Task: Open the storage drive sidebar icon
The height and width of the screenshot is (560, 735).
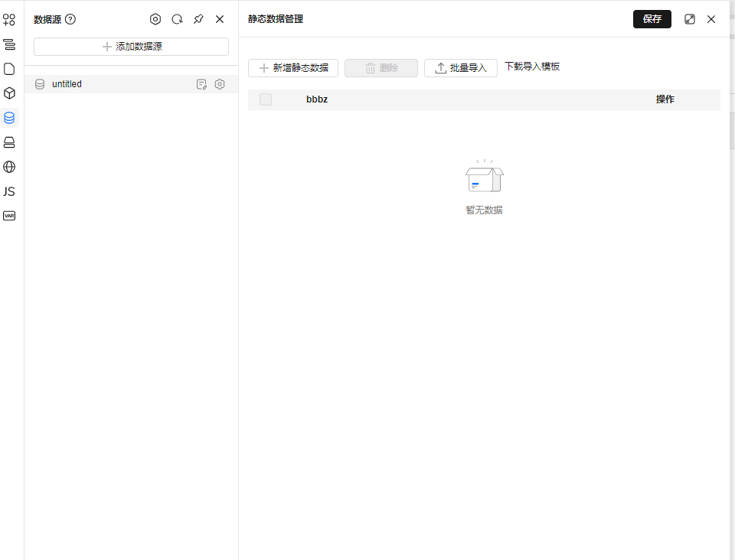Action: point(9,142)
